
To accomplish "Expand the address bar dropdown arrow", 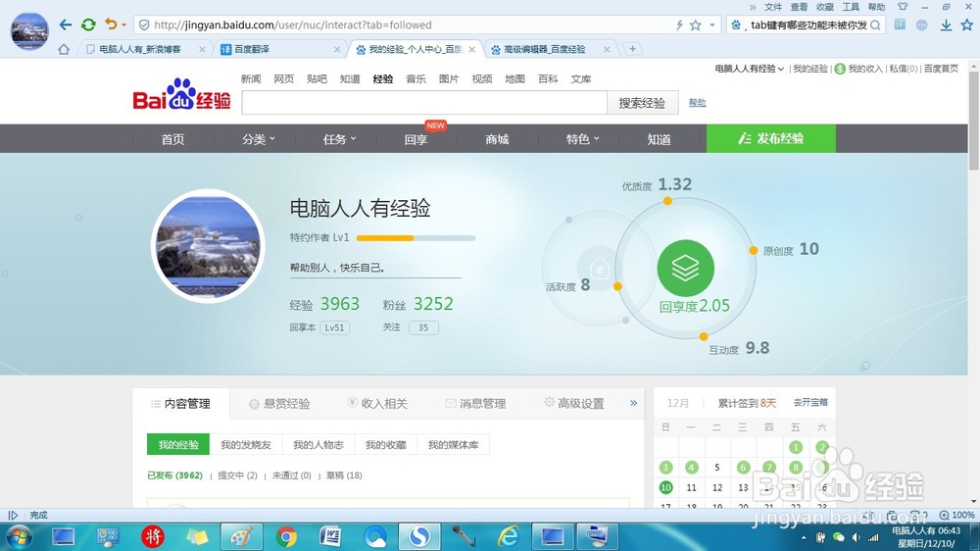I will 711,25.
